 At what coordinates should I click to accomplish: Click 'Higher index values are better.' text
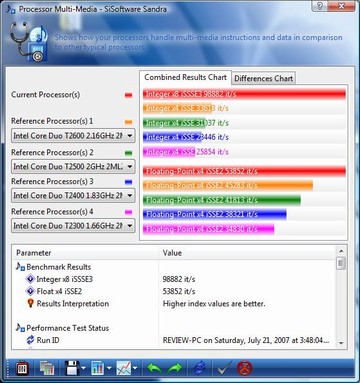click(214, 304)
